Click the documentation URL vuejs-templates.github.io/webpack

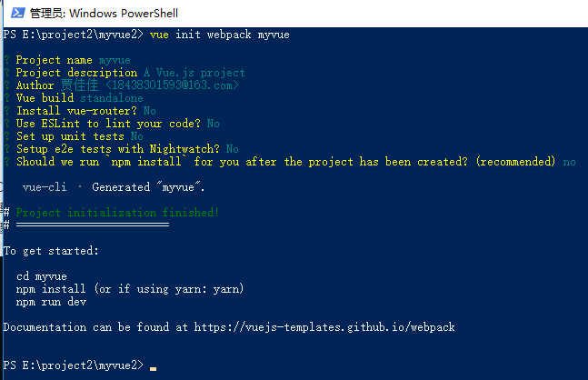[324, 327]
